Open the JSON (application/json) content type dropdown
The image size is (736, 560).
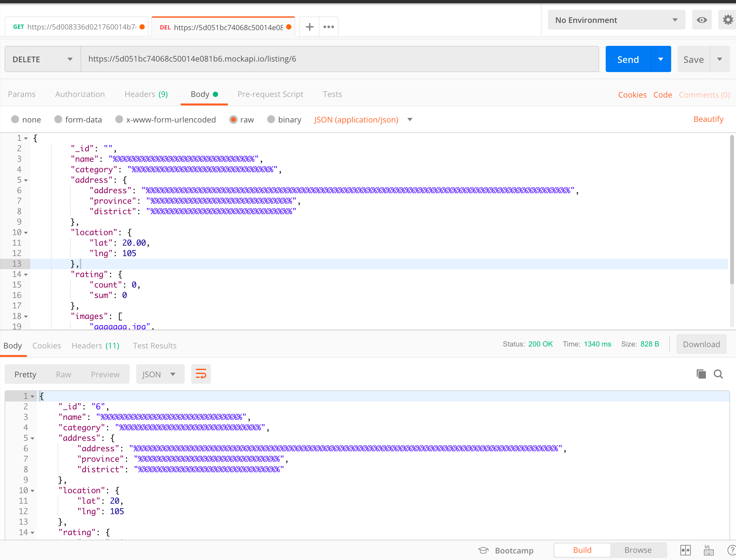click(x=363, y=120)
